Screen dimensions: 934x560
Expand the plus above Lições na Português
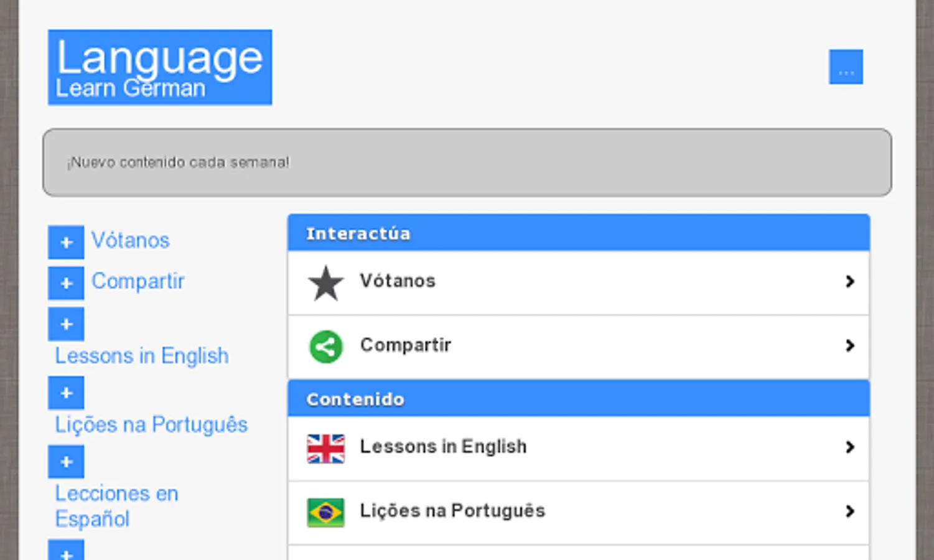66,393
